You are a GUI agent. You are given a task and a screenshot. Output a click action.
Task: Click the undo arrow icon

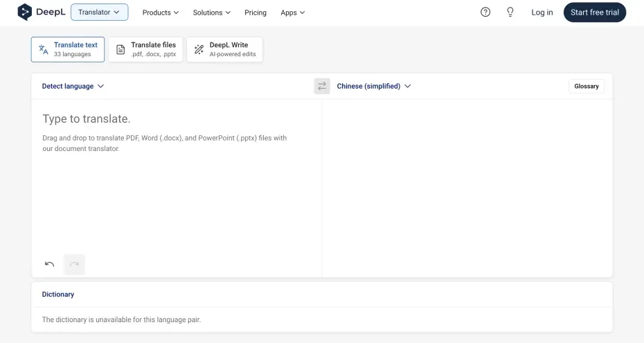[49, 264]
